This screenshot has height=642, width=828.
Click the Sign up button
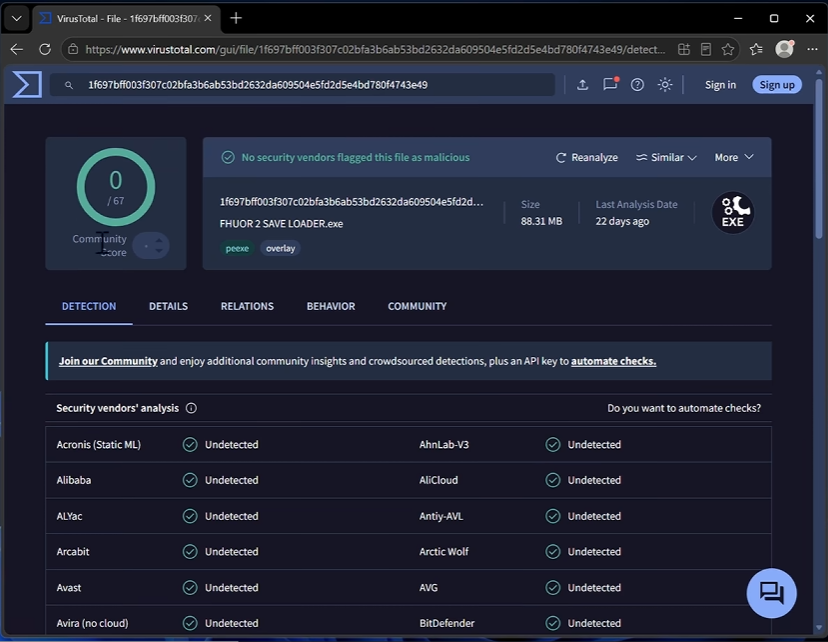pos(777,84)
